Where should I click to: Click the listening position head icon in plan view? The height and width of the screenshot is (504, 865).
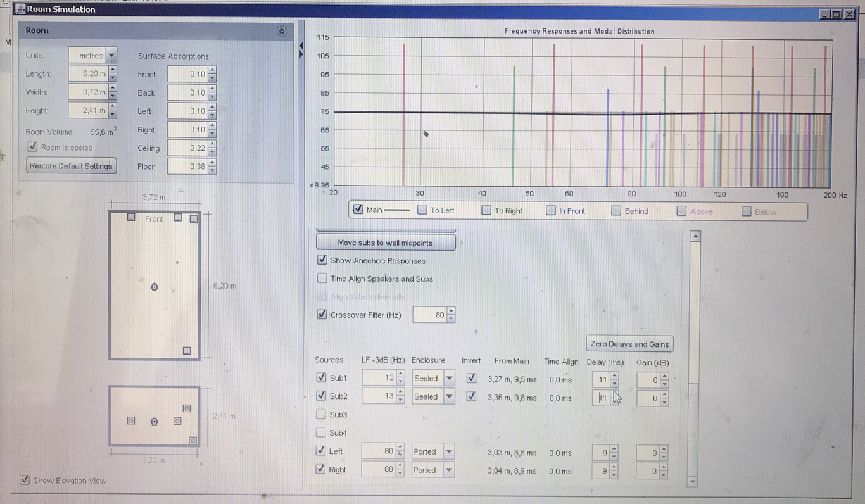coord(154,287)
